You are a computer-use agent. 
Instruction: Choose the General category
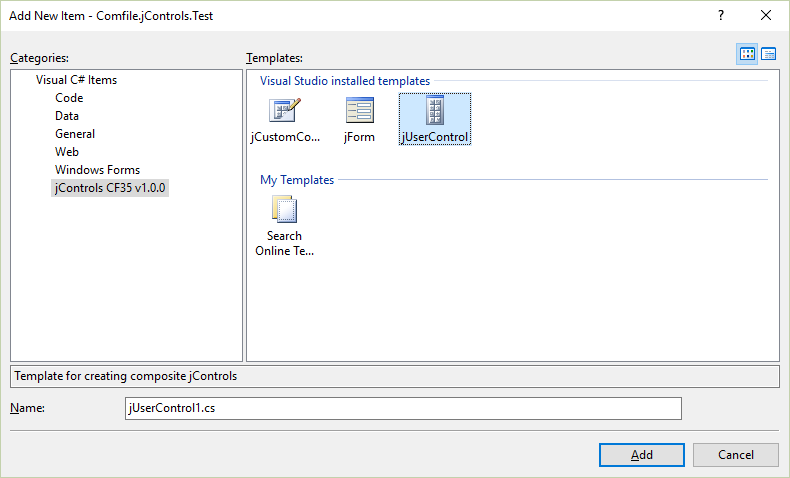pos(75,134)
